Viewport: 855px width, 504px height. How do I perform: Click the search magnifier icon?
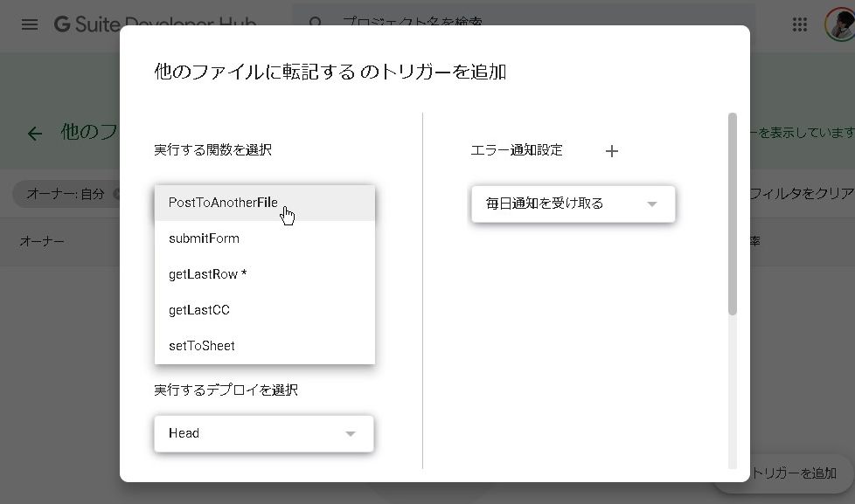coord(316,24)
